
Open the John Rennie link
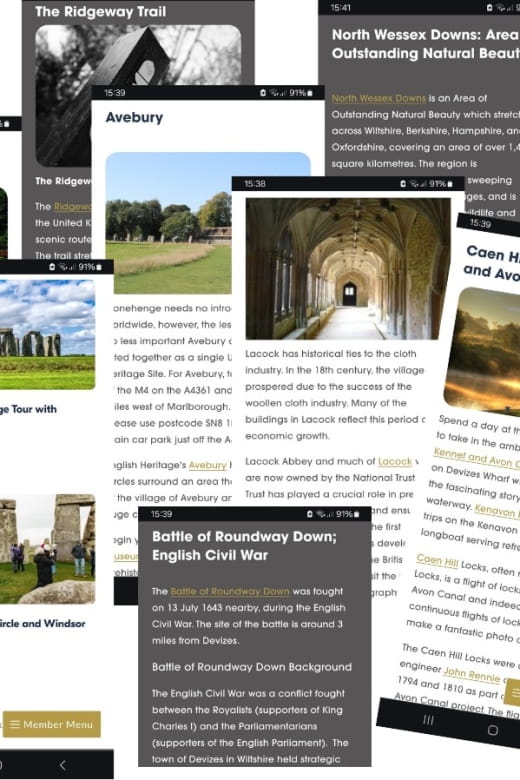472,674
